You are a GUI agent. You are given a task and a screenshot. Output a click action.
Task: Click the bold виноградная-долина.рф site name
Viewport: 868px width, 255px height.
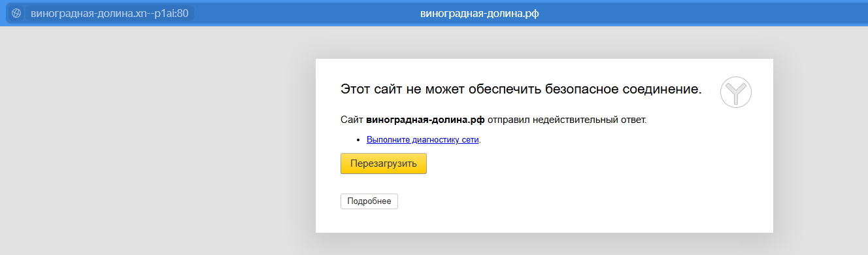(426, 120)
